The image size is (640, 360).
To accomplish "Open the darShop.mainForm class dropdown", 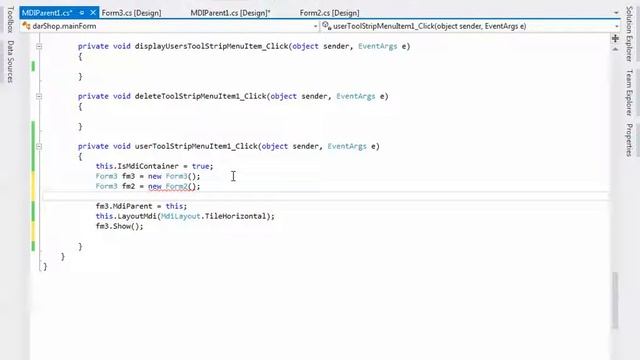I will (315, 26).
